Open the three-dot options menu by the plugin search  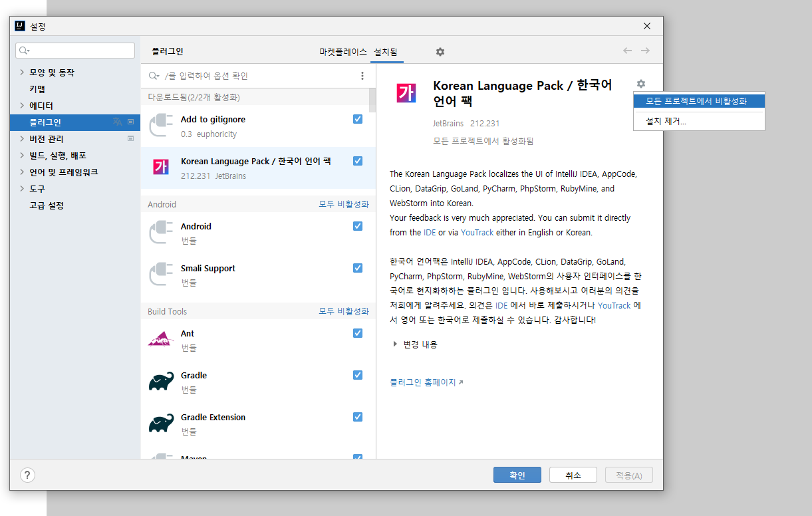pyautogui.click(x=362, y=76)
